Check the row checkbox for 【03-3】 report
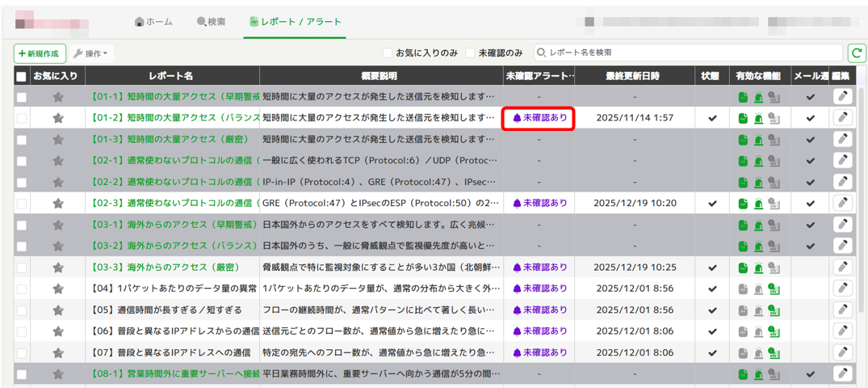Viewport: 868px width, 388px height. click(x=21, y=268)
